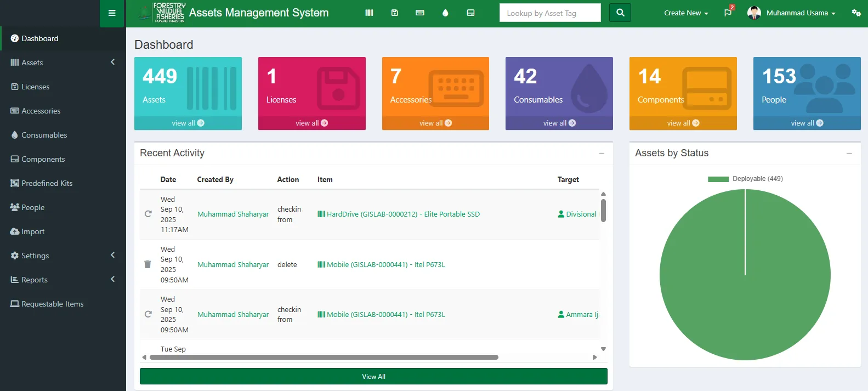Toggle the Deployable legend color swatch
The width and height of the screenshot is (868, 391).
tap(718, 179)
